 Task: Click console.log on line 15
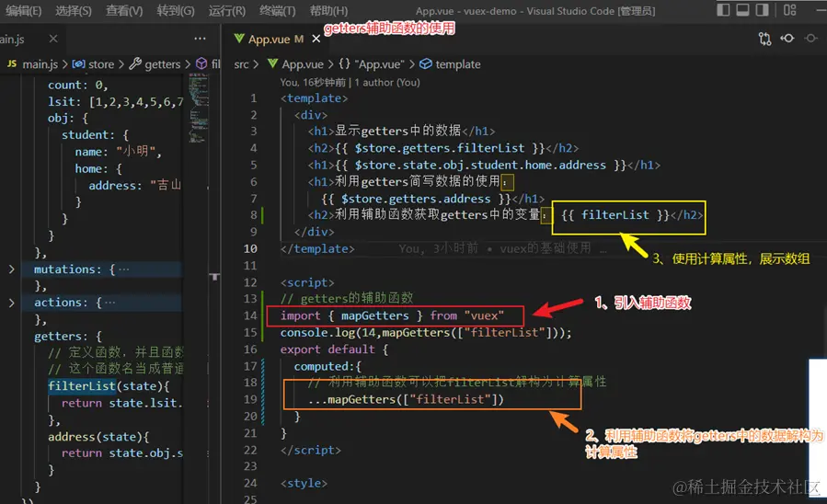click(x=318, y=333)
